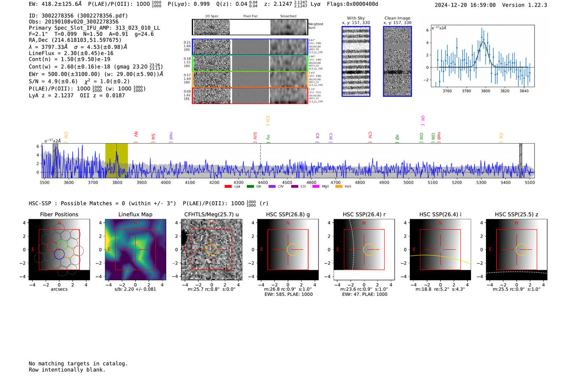Click the Row intentionally blank text
The image size is (576, 392).
[67, 370]
